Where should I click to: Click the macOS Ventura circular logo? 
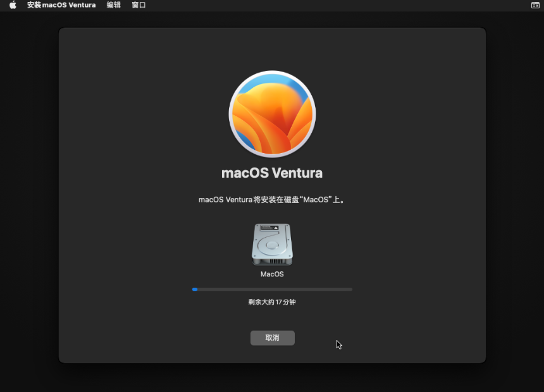tap(272, 114)
